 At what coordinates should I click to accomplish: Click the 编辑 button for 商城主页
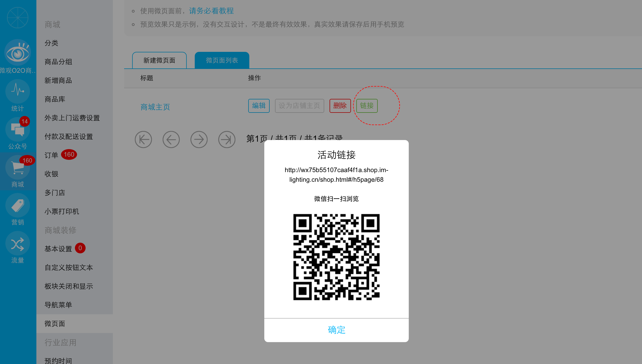click(x=259, y=106)
